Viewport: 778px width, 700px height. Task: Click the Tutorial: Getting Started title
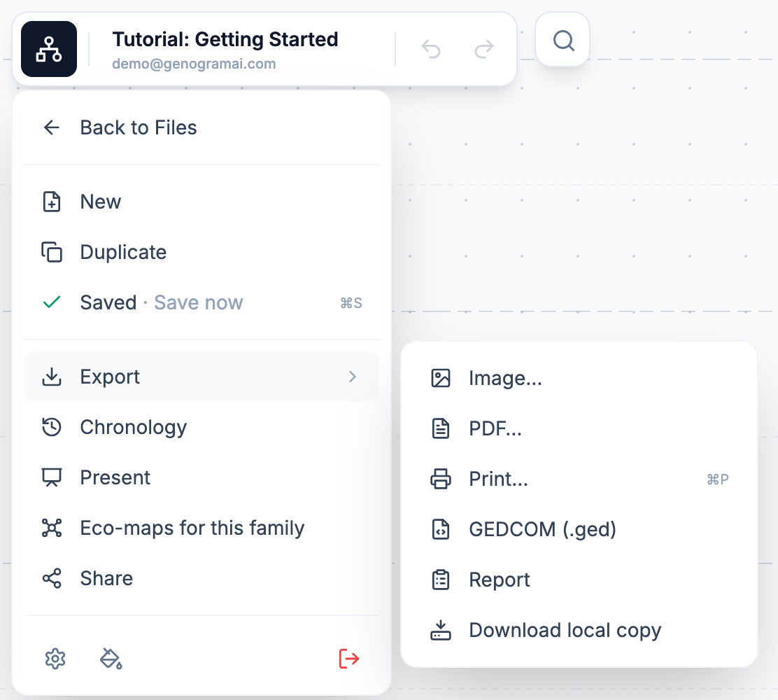coord(225,39)
